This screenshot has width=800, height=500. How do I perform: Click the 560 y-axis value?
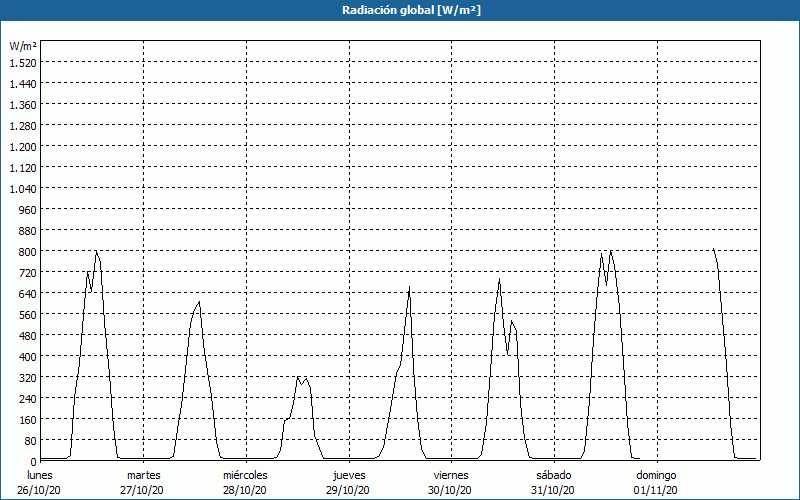point(28,315)
